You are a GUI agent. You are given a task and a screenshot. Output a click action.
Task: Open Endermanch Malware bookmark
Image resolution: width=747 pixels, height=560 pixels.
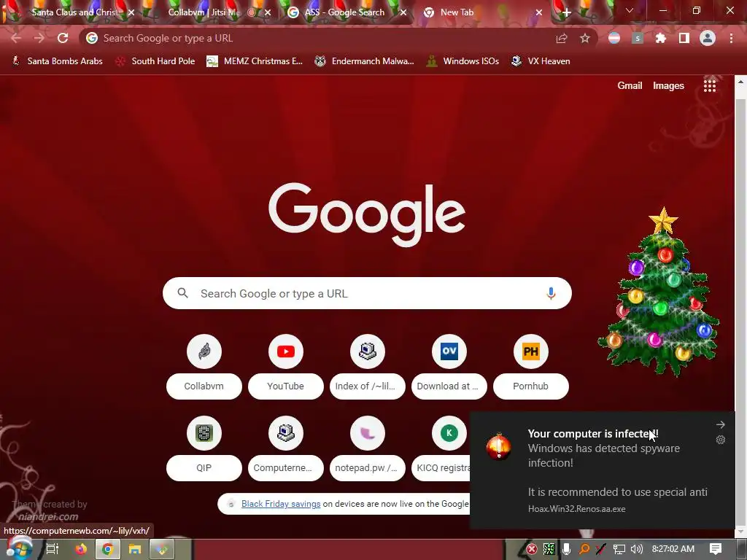365,61
